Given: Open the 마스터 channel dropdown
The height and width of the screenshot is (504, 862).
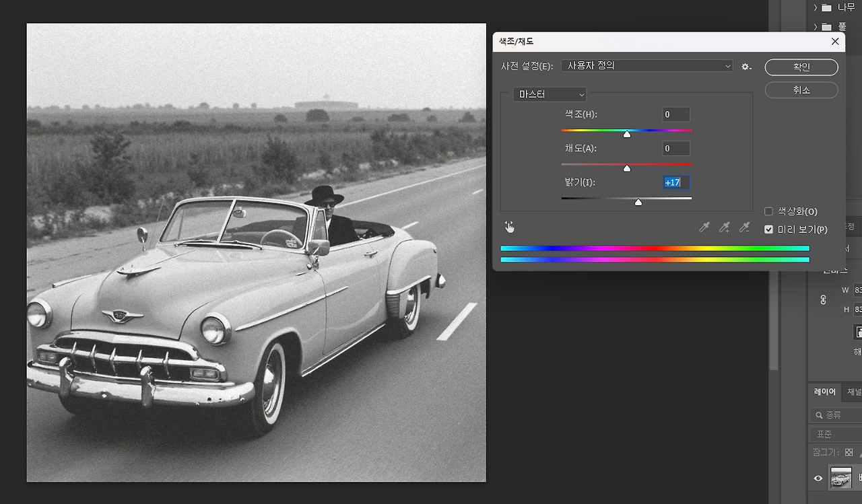Looking at the screenshot, I should coord(550,94).
